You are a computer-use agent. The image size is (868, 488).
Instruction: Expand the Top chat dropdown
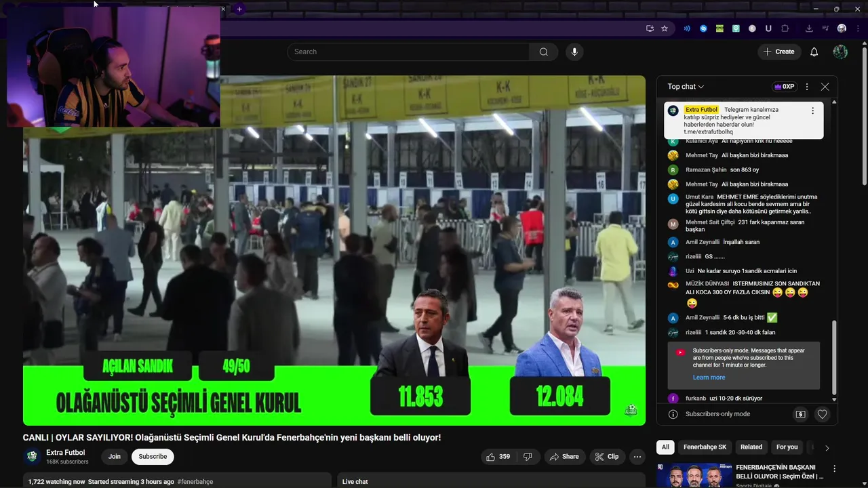(686, 87)
